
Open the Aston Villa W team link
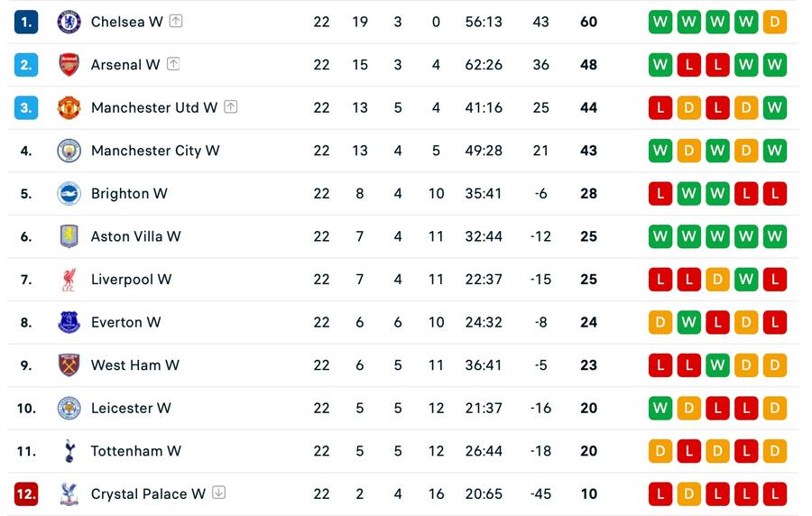(135, 236)
